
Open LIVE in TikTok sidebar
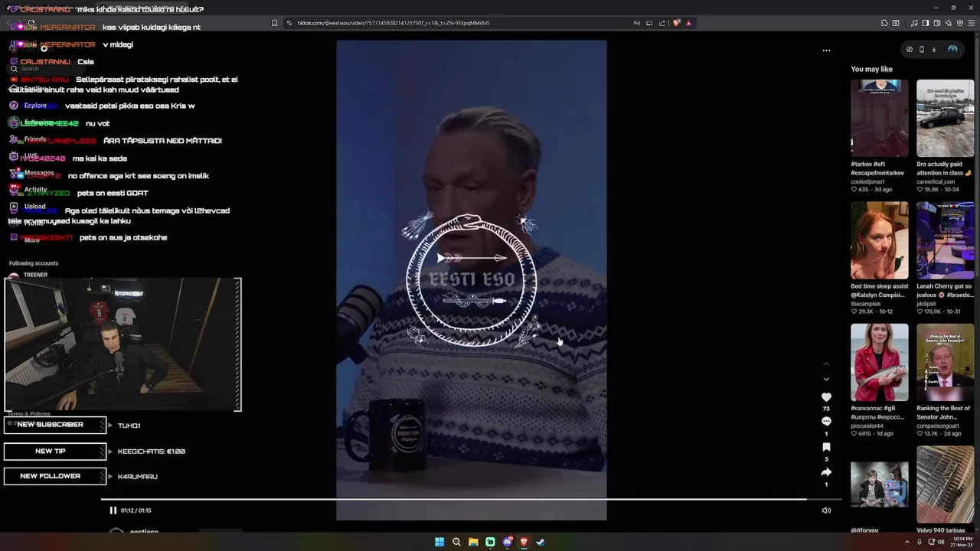[x=31, y=156]
